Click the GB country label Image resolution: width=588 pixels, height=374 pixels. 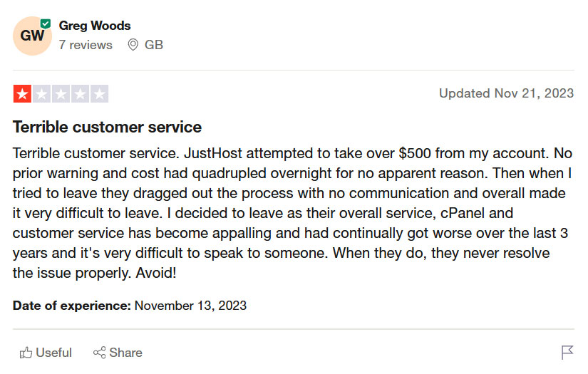pos(154,45)
